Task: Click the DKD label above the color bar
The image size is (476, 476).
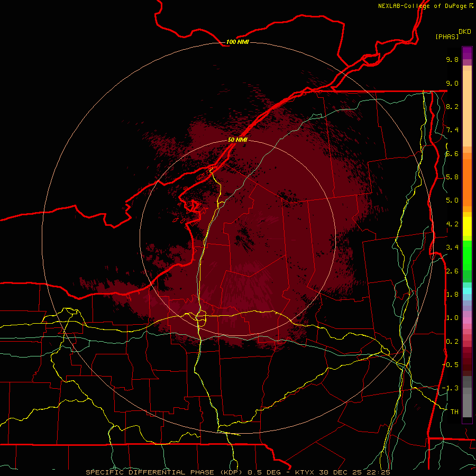Action: point(465,32)
